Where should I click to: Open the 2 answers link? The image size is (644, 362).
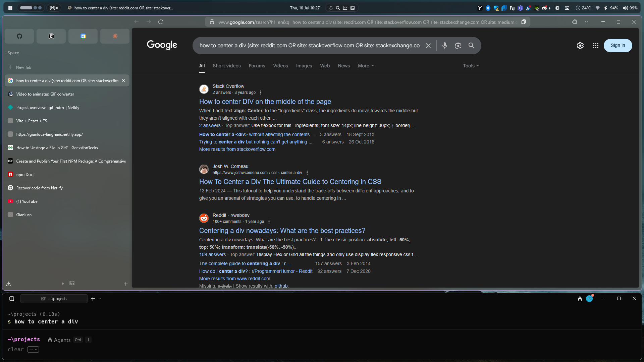210,125
